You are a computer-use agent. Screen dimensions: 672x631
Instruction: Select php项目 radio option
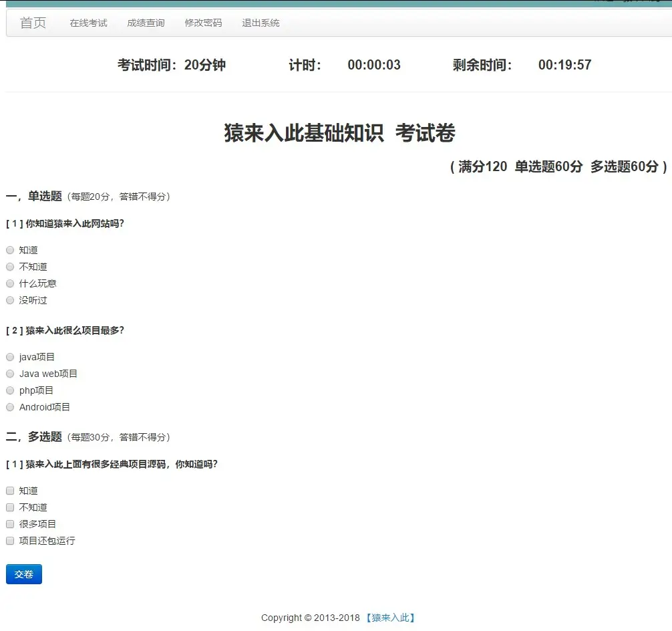pos(10,390)
